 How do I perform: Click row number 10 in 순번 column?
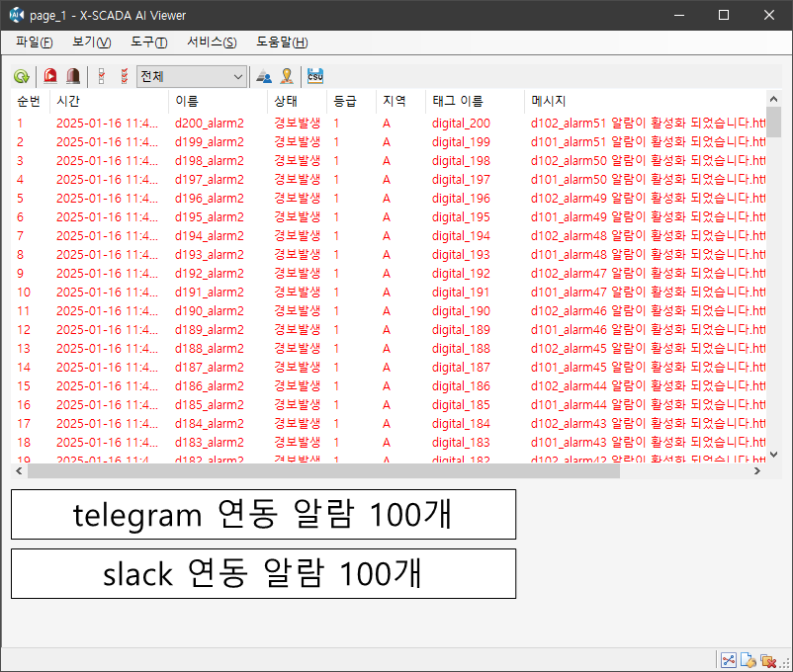click(24, 293)
